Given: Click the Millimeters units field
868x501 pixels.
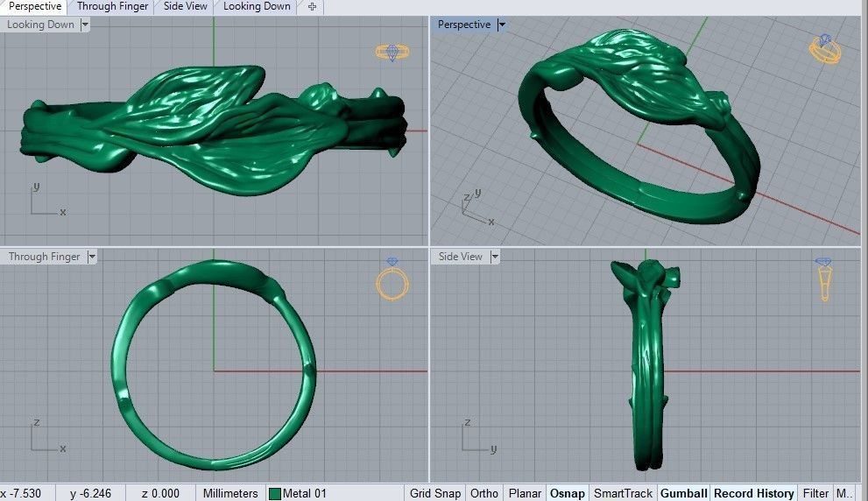Looking at the screenshot, I should (x=230, y=493).
